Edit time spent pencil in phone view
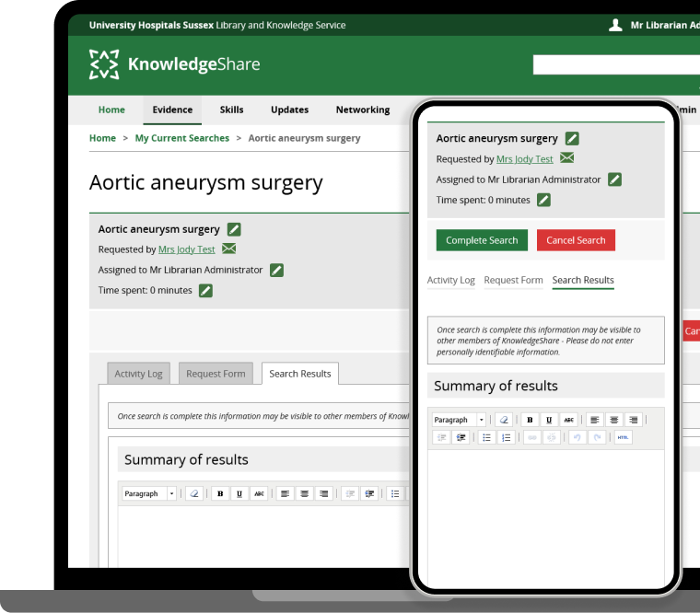700x613 pixels. (543, 200)
